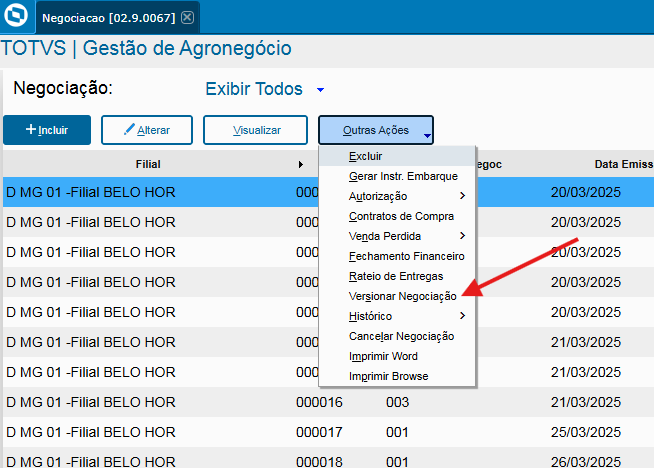
Task: Click the pencil icon in Alterar button
Action: click(129, 129)
